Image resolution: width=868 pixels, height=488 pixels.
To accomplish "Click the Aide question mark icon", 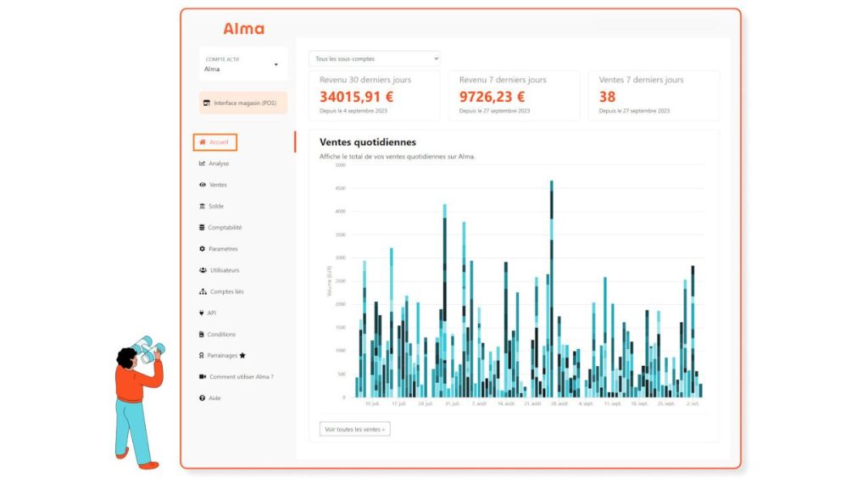I will (202, 398).
